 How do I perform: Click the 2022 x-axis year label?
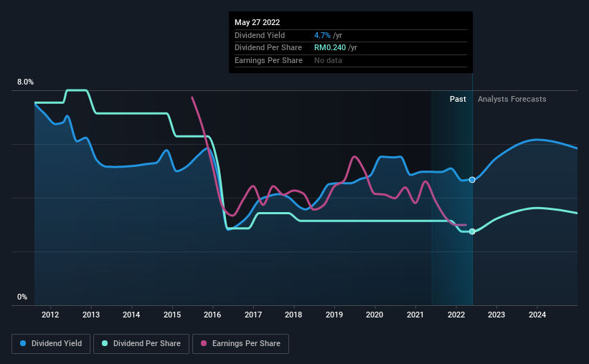point(456,315)
